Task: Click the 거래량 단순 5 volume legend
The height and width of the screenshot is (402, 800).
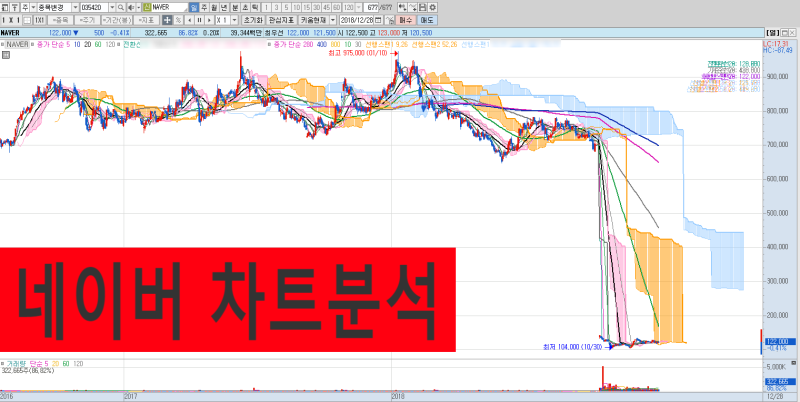Action: (27, 364)
